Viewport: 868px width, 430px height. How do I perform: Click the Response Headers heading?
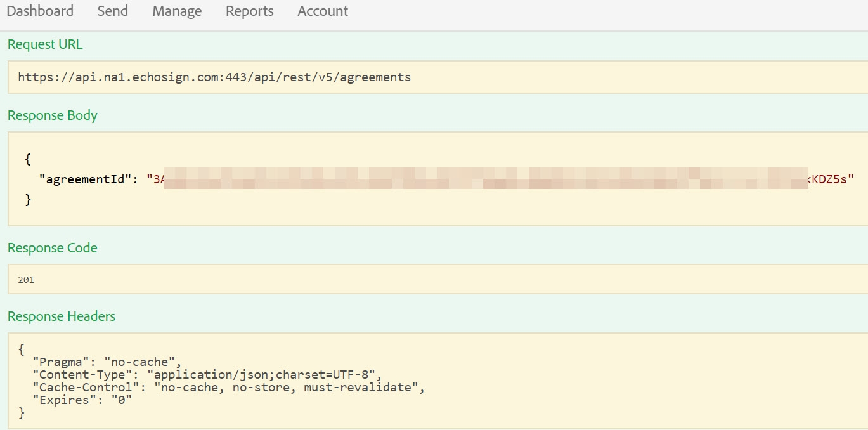pyautogui.click(x=62, y=316)
